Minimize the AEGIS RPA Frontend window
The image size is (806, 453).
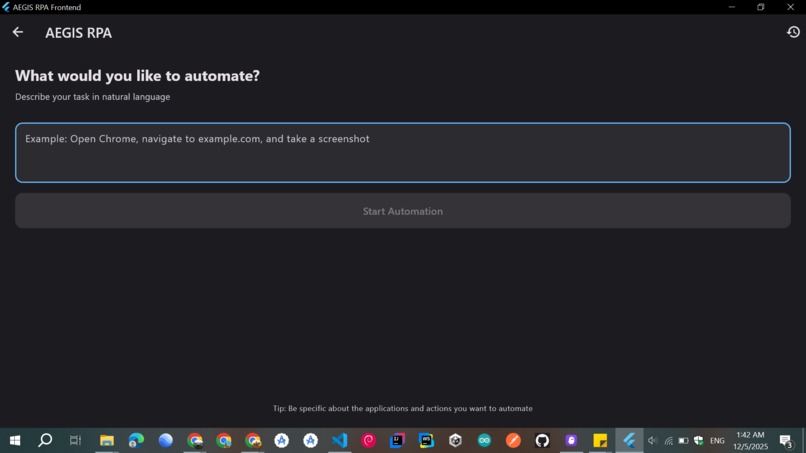tap(731, 7)
